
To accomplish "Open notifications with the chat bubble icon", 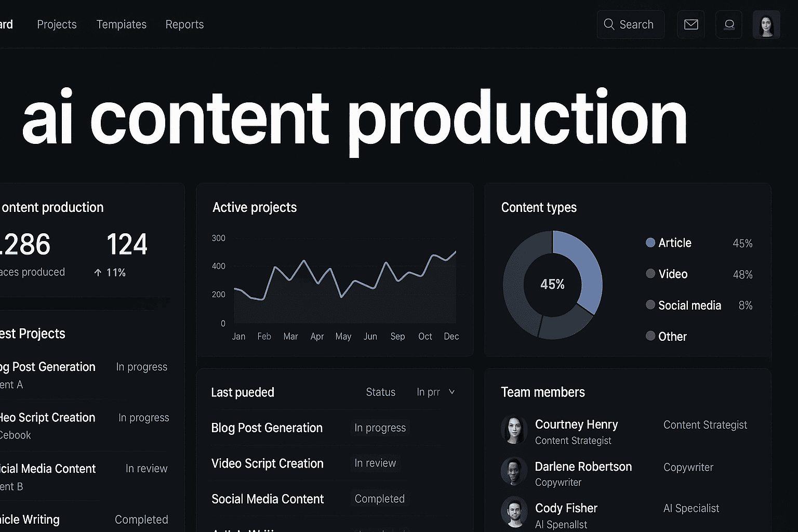I will pos(729,24).
